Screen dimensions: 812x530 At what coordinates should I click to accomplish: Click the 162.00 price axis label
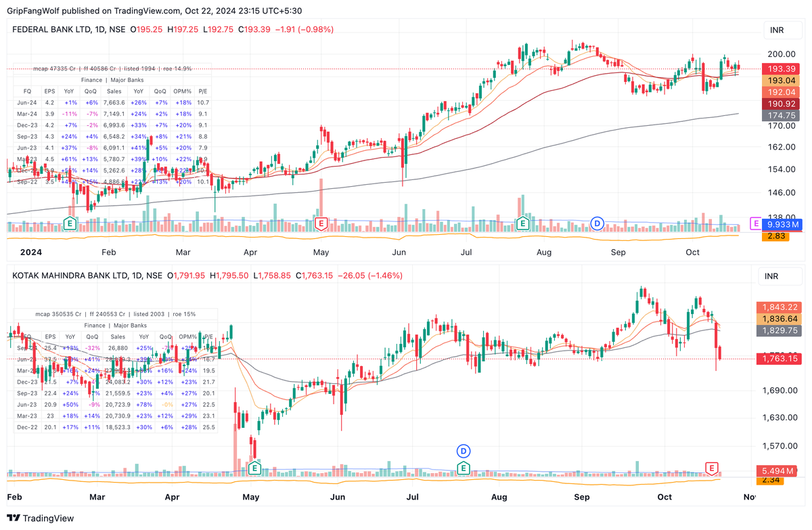(781, 147)
